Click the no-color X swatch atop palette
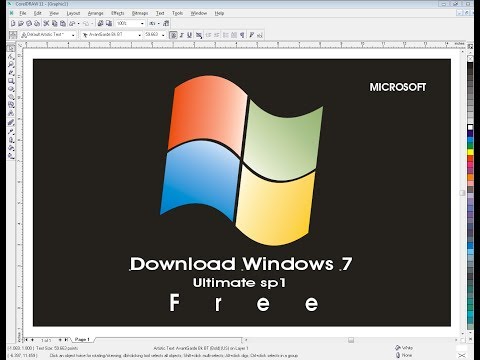The image size is (480, 360). click(x=470, y=58)
